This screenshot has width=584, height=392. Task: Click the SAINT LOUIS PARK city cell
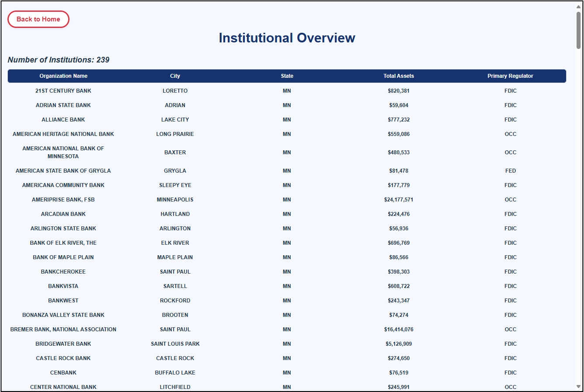[x=175, y=344]
